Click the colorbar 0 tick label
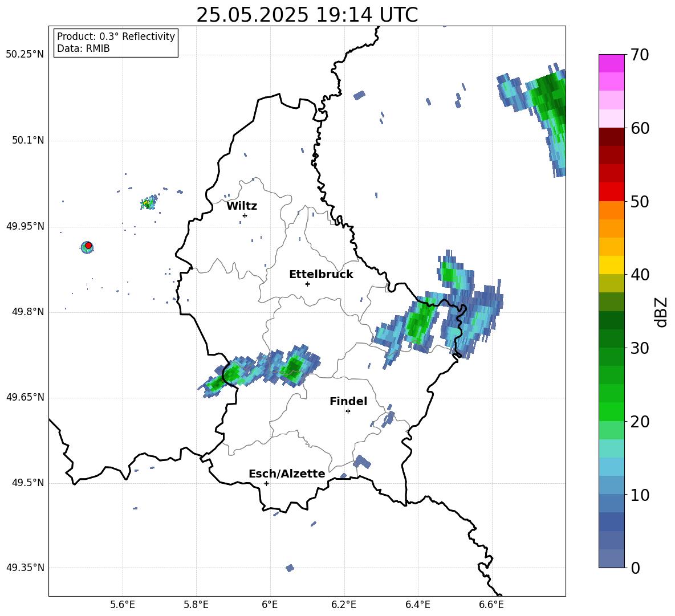 tap(635, 568)
